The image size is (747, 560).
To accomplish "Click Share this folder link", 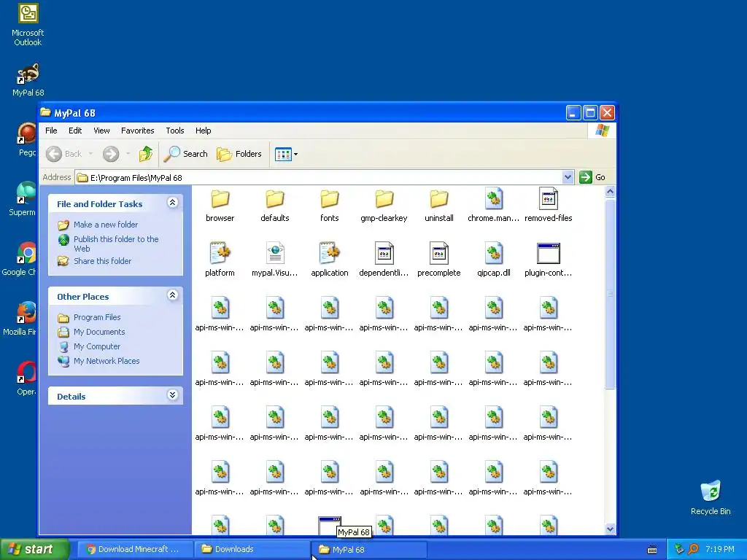I will click(102, 261).
